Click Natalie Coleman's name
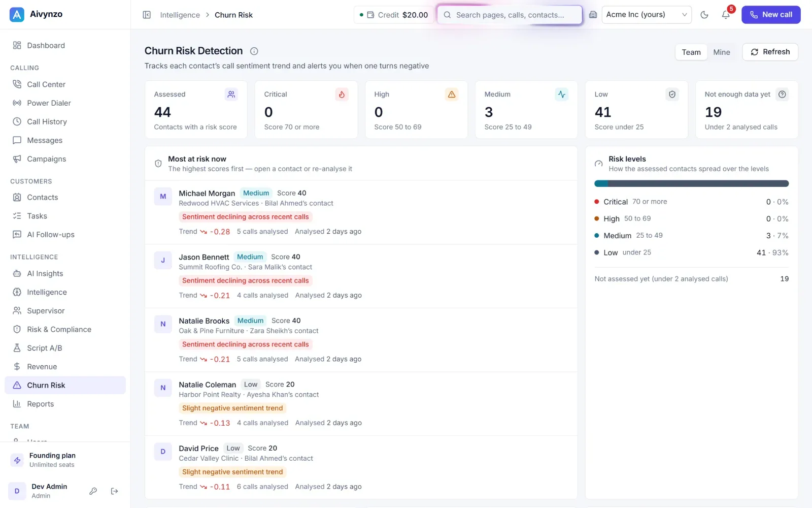The image size is (812, 508). coord(207,385)
